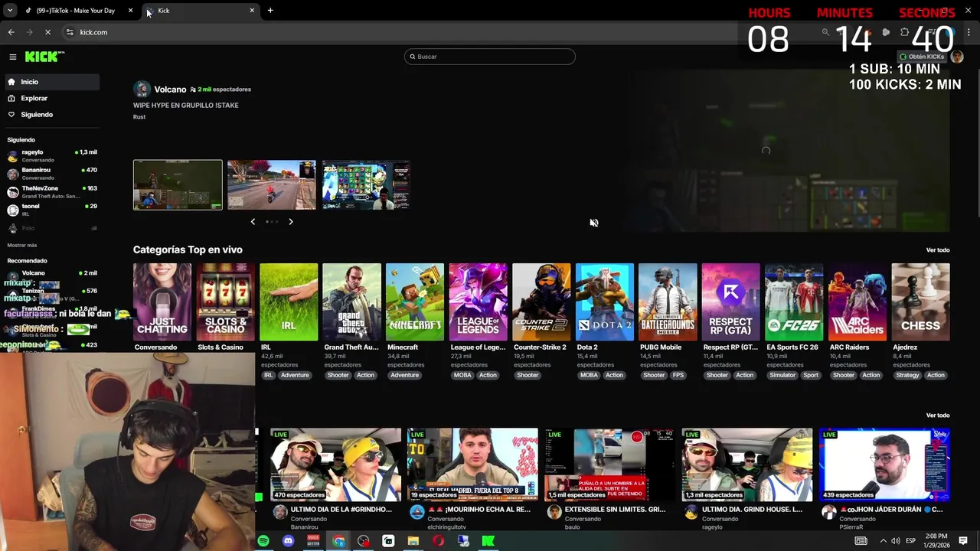Open the PSierraR live stream card
980x551 pixels.
click(x=884, y=465)
